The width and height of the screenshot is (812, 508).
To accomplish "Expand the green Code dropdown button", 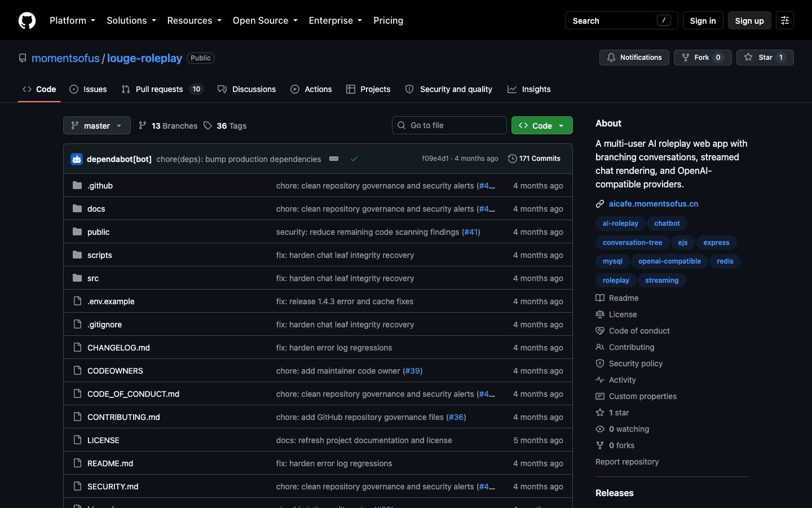I will (542, 125).
